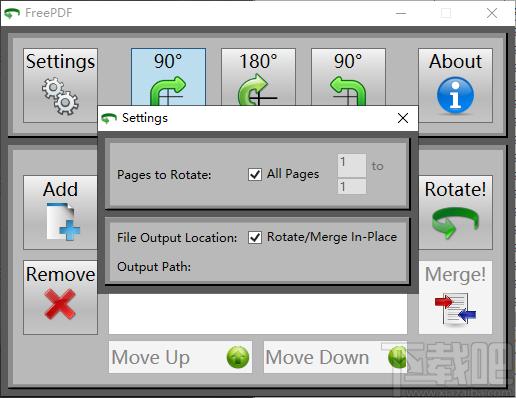This screenshot has width=516, height=398.
Task: Select the 90° counter-clockwise rotation button
Action: [348, 77]
